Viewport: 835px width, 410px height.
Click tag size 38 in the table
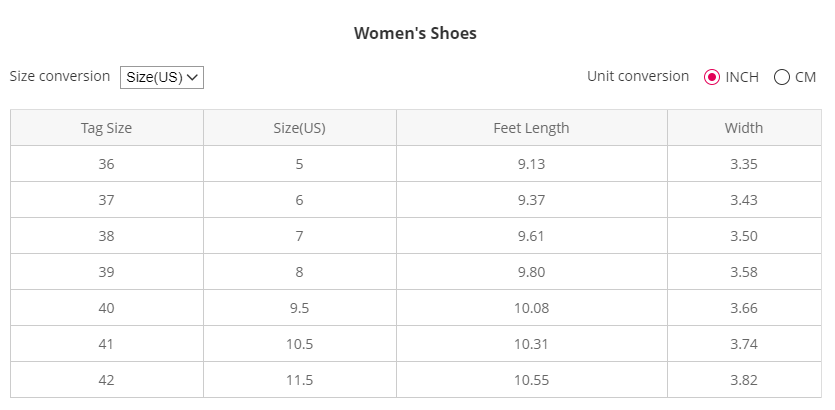[106, 236]
